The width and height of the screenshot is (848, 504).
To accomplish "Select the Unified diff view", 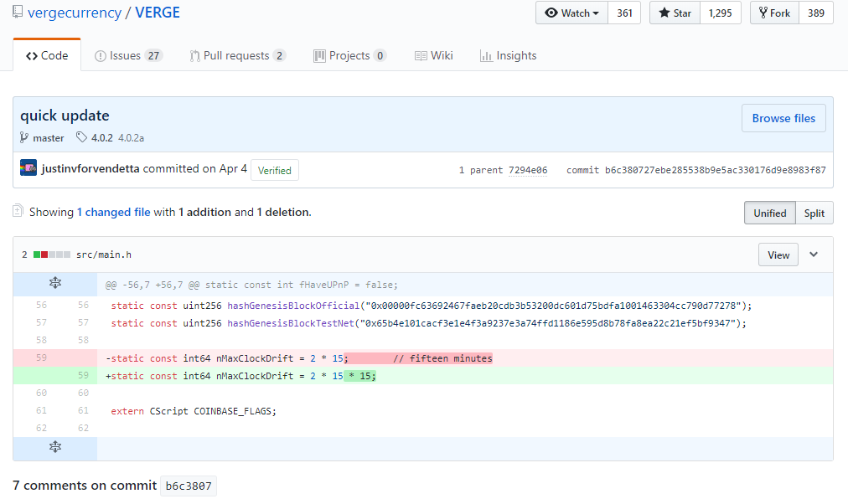I will coord(770,213).
